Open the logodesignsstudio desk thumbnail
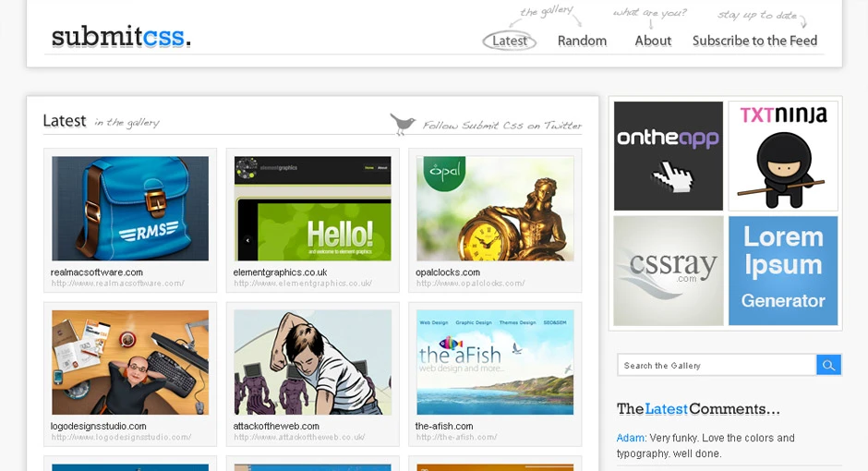Image resolution: width=868 pixels, height=471 pixels. (130, 362)
